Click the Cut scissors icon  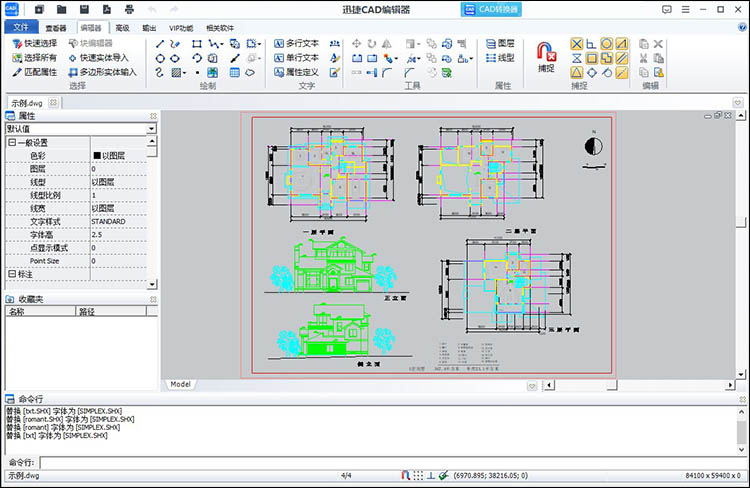point(643,58)
